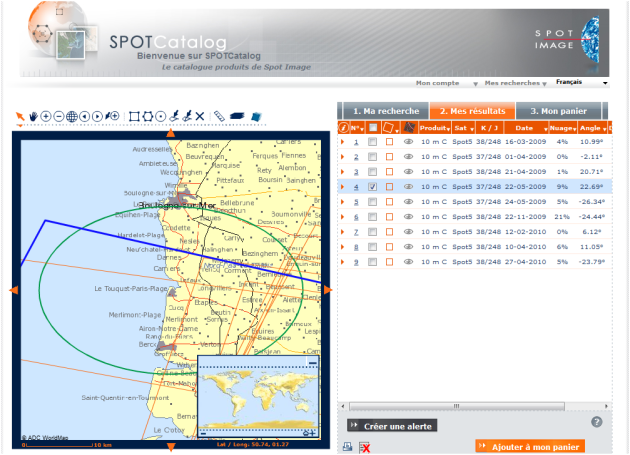Viewport: 630px width, 455px height.
Task: Delete drawn area with X tool
Action: [200, 117]
